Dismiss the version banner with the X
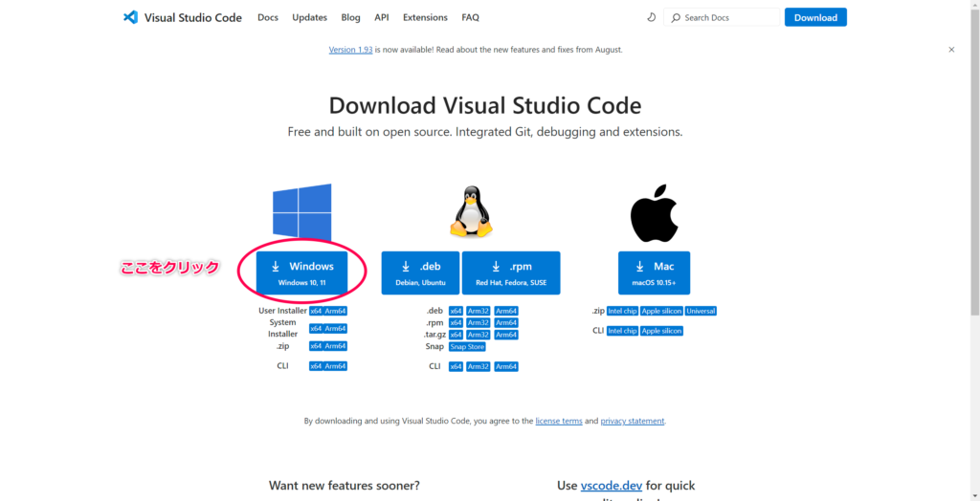Screen dimensions: 980x501 (x=951, y=49)
